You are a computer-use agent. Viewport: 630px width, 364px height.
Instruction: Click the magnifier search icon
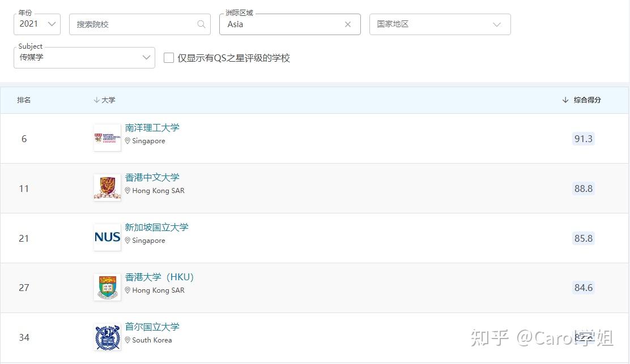(x=201, y=24)
